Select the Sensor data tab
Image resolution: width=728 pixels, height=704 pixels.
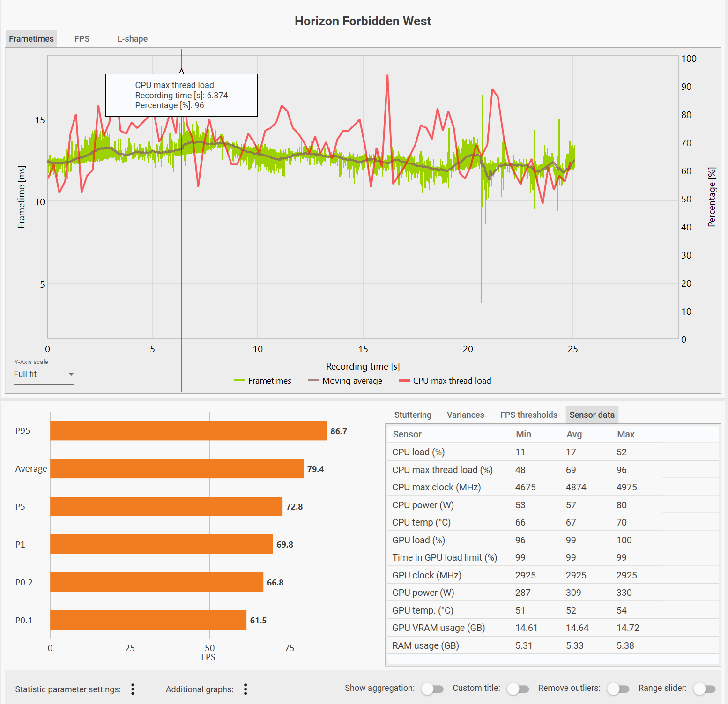click(x=592, y=415)
